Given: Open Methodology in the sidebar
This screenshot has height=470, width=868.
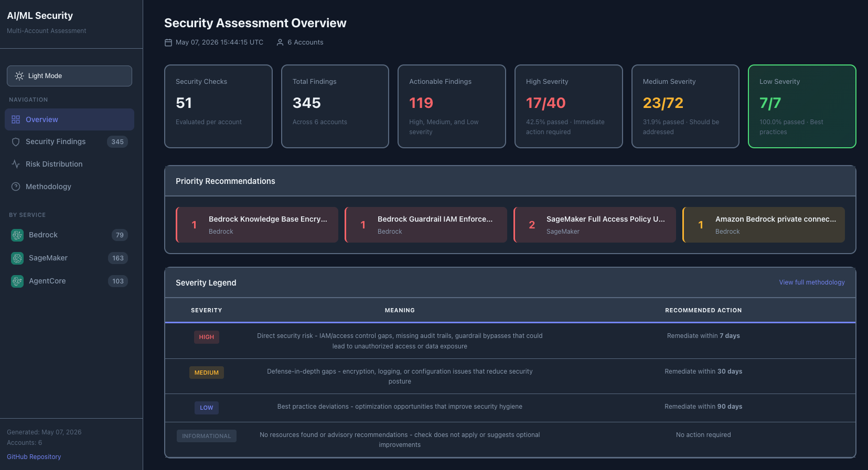Looking at the screenshot, I should 69,187.
